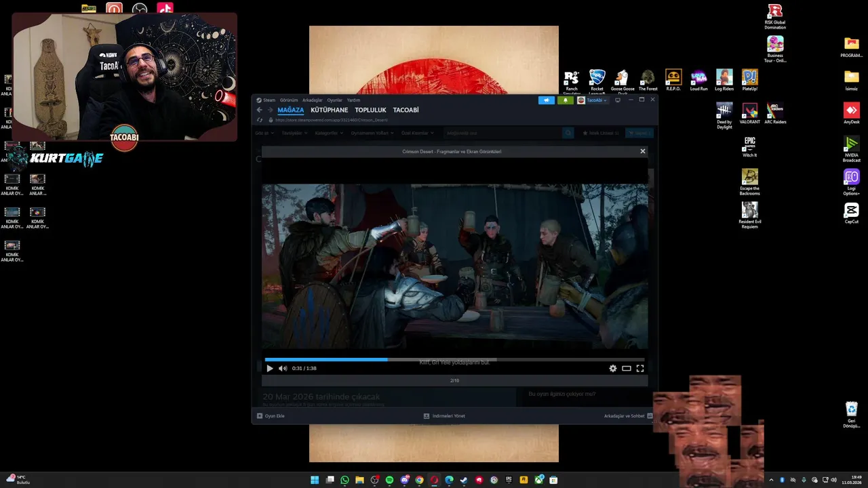The height and width of the screenshot is (488, 868).
Task: Switch Steam to Big Picture mode icon
Action: (618, 100)
